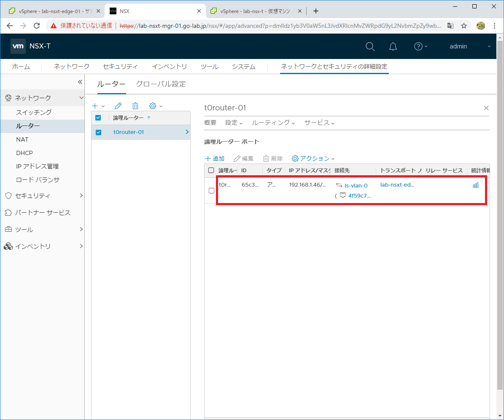Open the Chrome three-dot menu
Viewport: 504px width, 420px height.
click(x=494, y=26)
